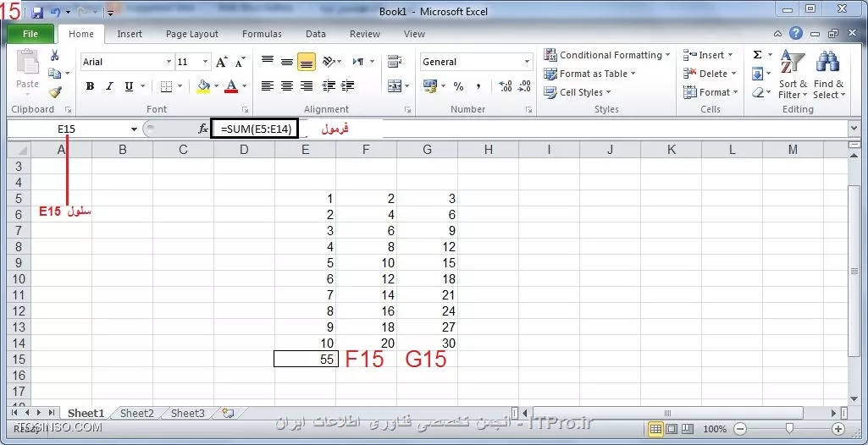Switch to Page Layout view in status bar
Viewport: 868px width, 445px height.
(672, 429)
